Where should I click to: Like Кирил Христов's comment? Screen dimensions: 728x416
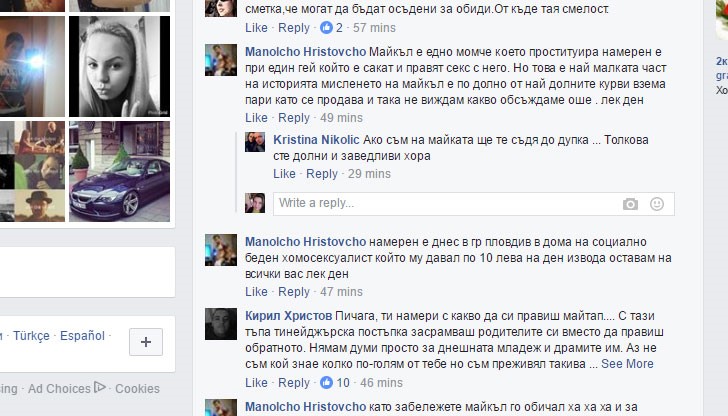pyautogui.click(x=256, y=383)
